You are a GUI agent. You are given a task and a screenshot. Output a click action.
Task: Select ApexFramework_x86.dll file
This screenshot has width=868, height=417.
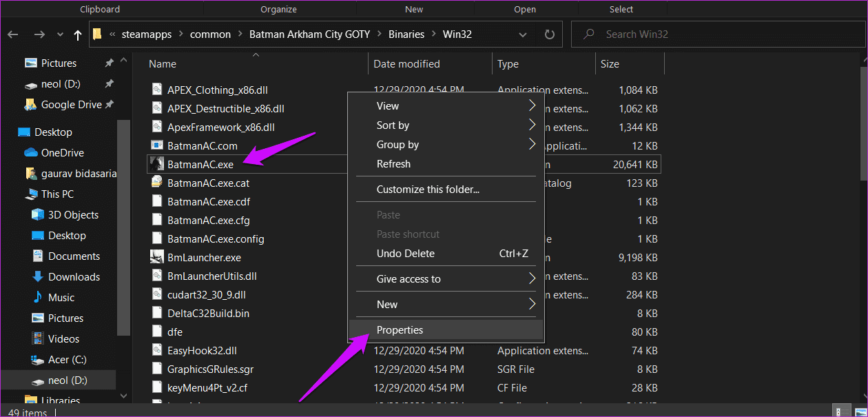pos(221,127)
